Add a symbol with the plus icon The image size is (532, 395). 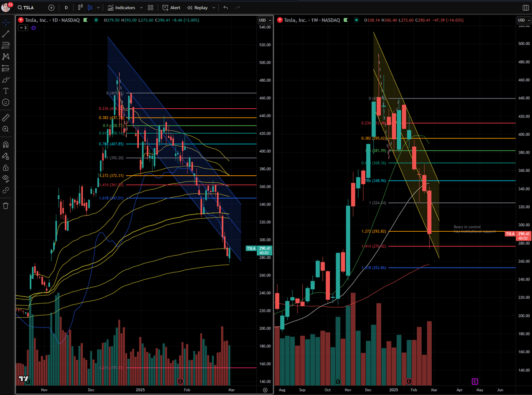(x=51, y=8)
